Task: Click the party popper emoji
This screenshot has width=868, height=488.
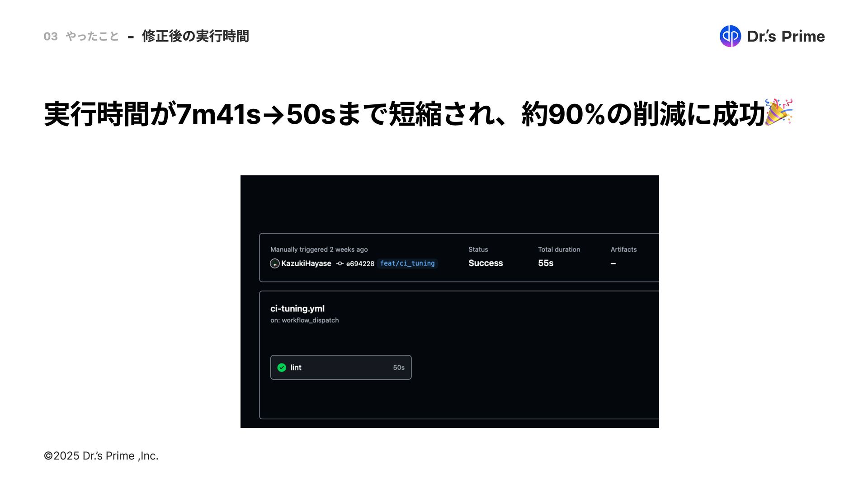Action: tap(779, 112)
